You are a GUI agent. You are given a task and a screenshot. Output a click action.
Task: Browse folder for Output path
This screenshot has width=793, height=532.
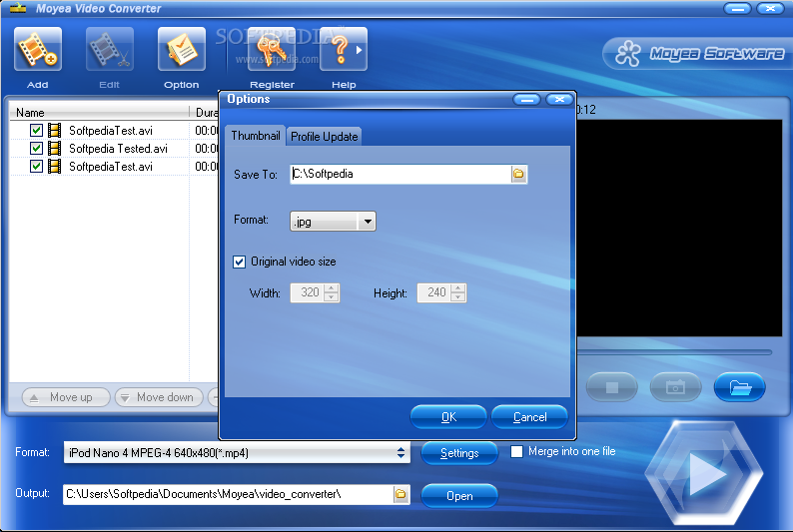[x=400, y=494]
